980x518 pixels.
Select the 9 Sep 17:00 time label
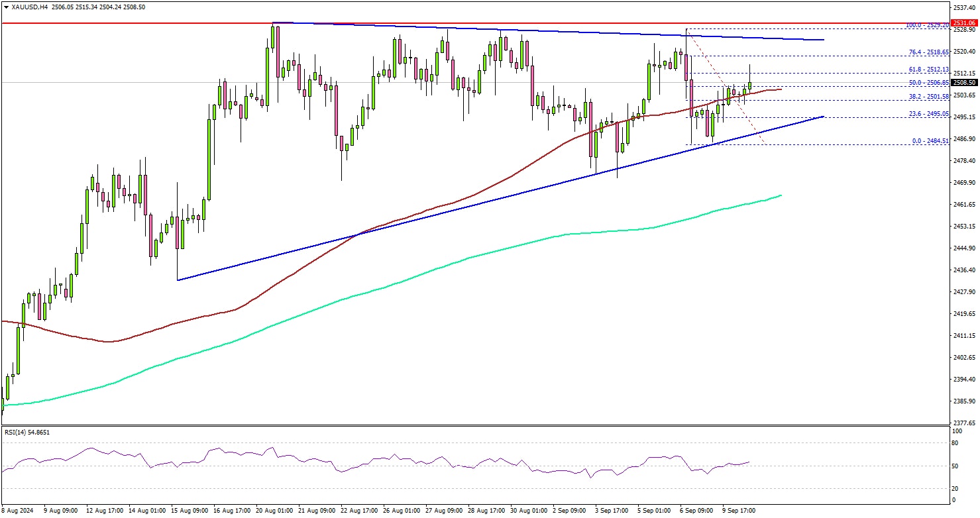click(739, 511)
